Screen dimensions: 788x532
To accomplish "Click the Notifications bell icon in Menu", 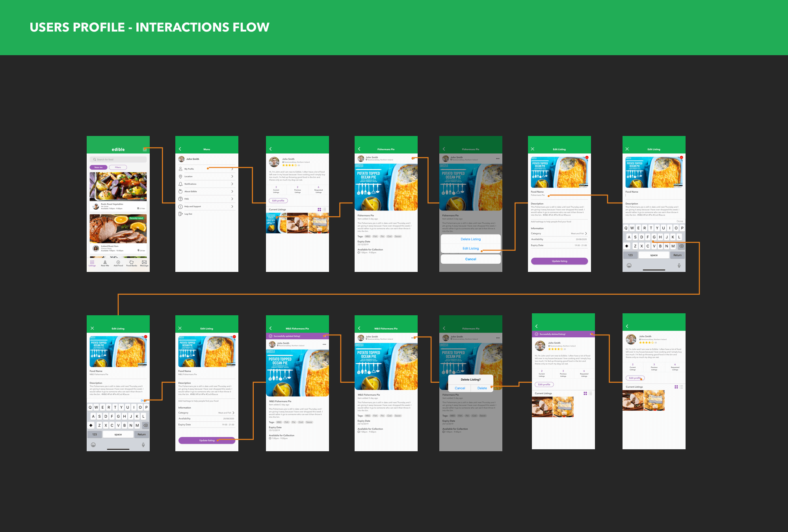I will pyautogui.click(x=180, y=184).
